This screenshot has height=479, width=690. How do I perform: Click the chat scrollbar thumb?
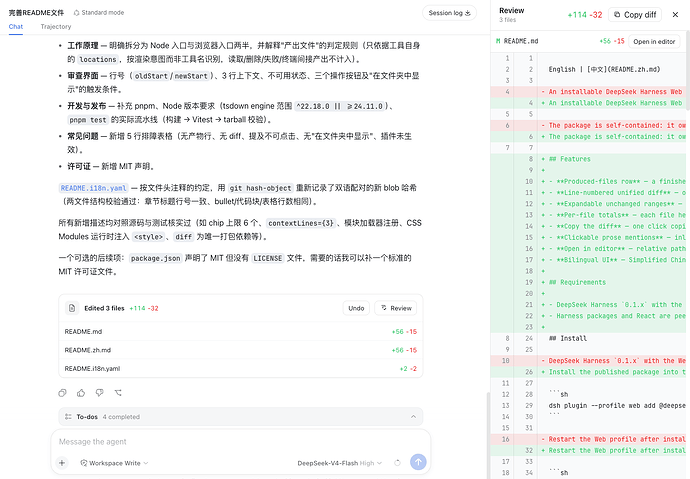point(487,433)
